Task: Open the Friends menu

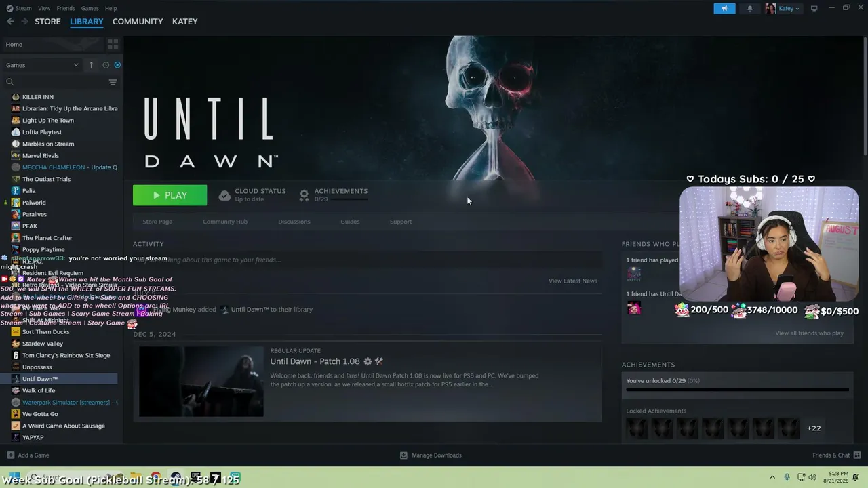Action: point(66,9)
